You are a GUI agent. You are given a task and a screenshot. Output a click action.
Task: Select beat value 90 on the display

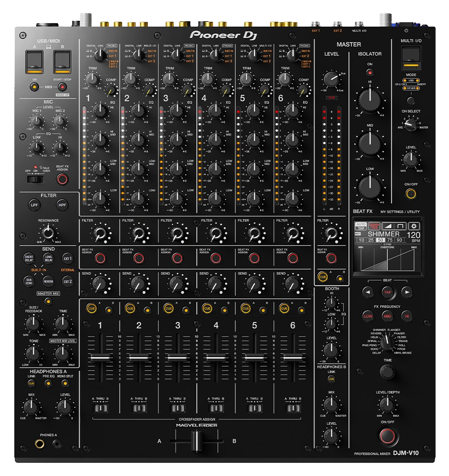pos(399,240)
